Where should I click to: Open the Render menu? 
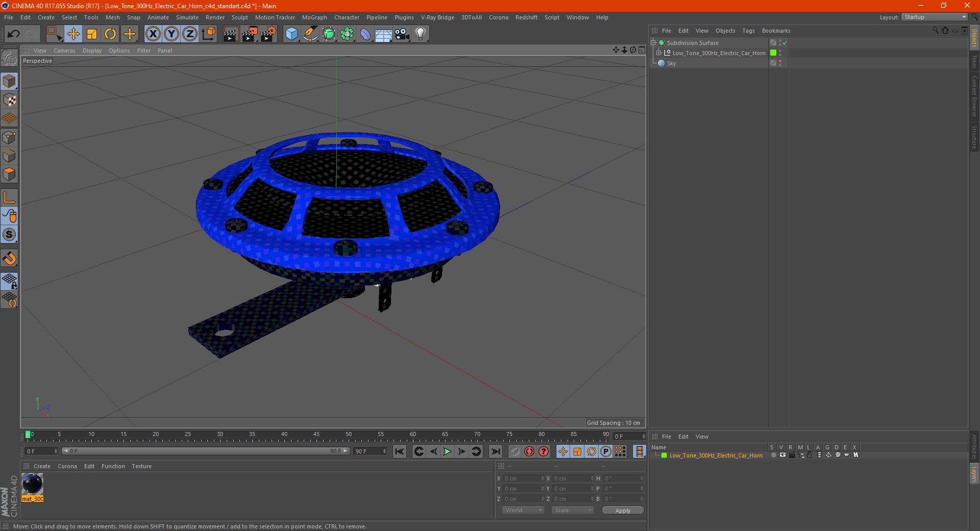215,17
